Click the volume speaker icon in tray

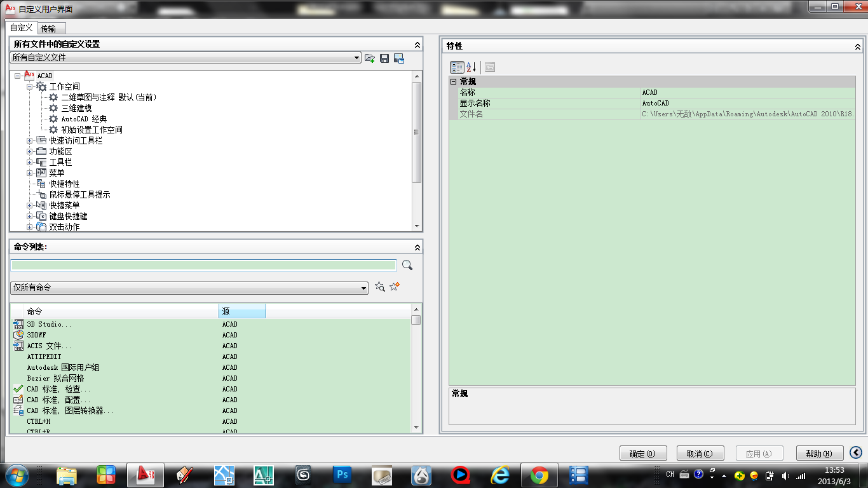[x=785, y=475]
